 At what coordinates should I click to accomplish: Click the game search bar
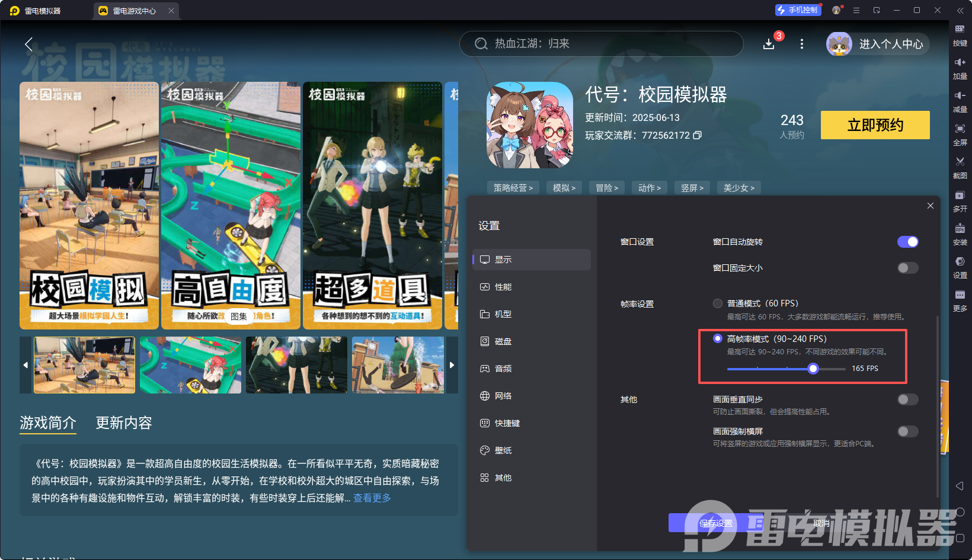[601, 44]
